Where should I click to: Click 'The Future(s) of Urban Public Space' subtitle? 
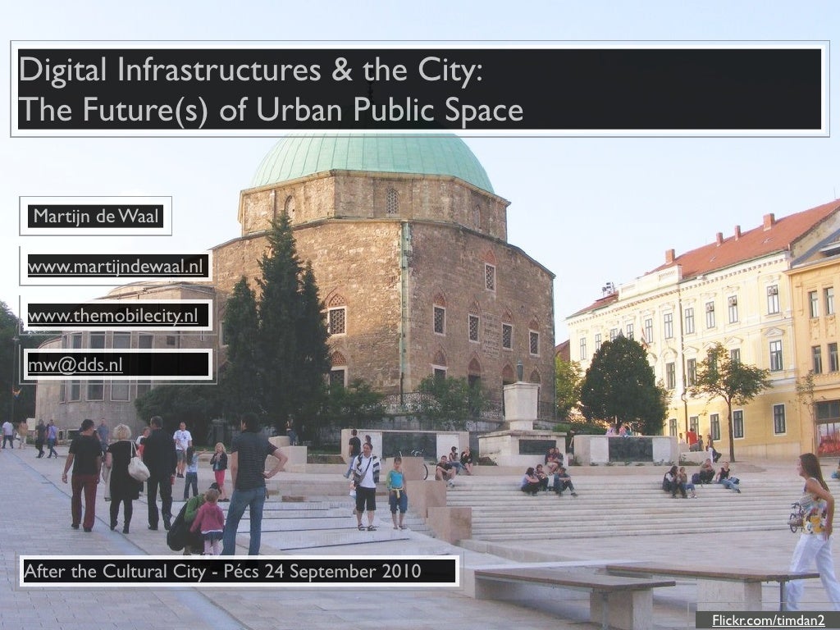(271, 109)
